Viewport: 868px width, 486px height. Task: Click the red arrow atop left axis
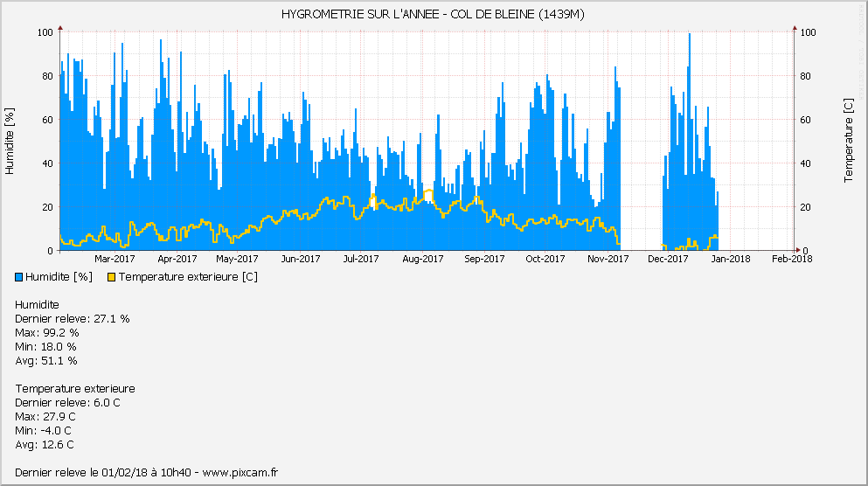(60, 28)
